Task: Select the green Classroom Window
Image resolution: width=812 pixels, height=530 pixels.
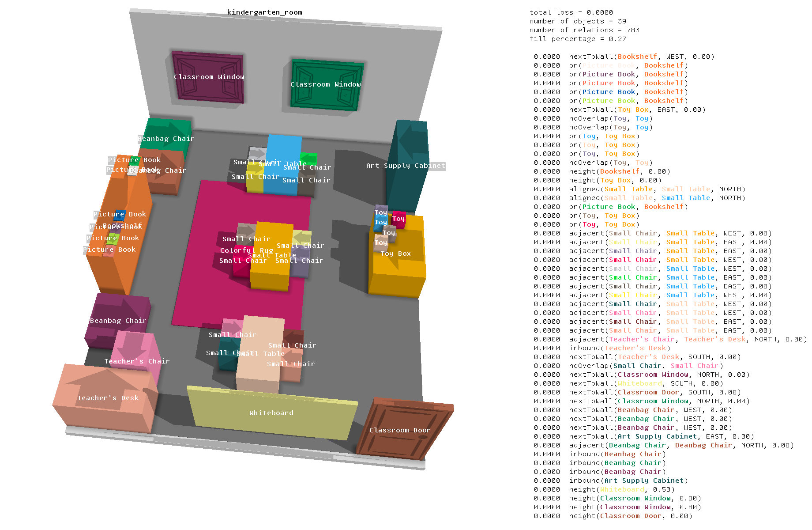Action: [326, 84]
